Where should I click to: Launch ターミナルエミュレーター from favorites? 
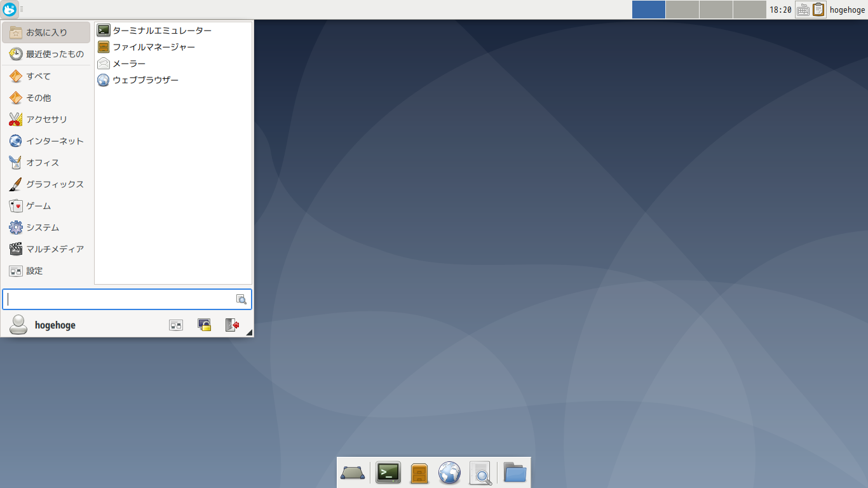(x=173, y=30)
